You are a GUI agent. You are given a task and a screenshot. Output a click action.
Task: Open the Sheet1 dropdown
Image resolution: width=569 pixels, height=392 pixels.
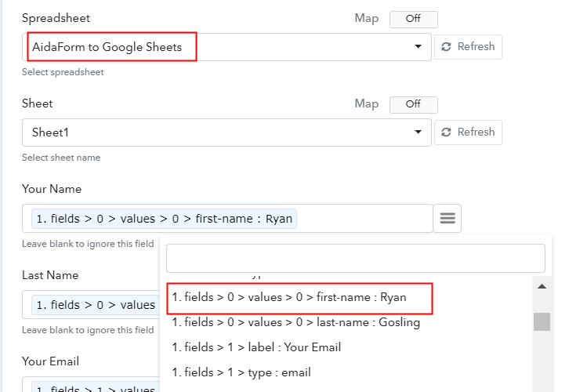[227, 132]
